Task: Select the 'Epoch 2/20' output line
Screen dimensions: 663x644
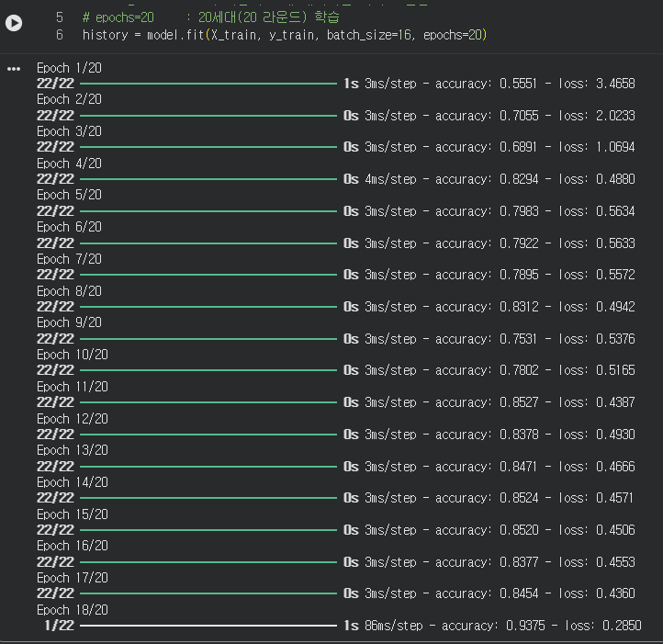Action: 69,99
